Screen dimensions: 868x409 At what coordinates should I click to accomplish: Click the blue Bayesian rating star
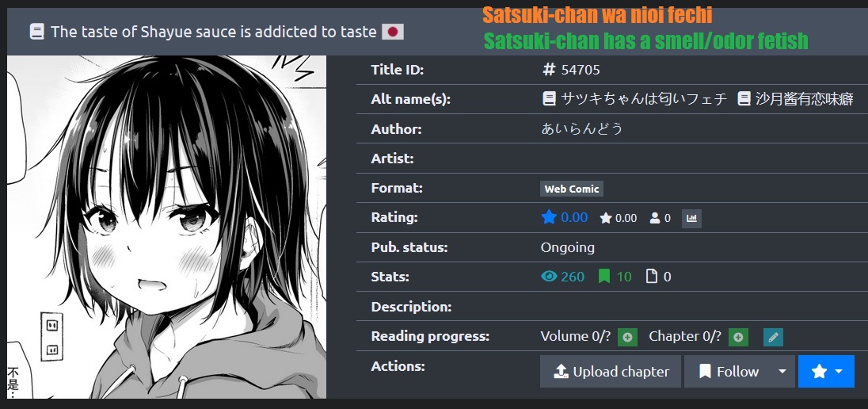[549, 217]
